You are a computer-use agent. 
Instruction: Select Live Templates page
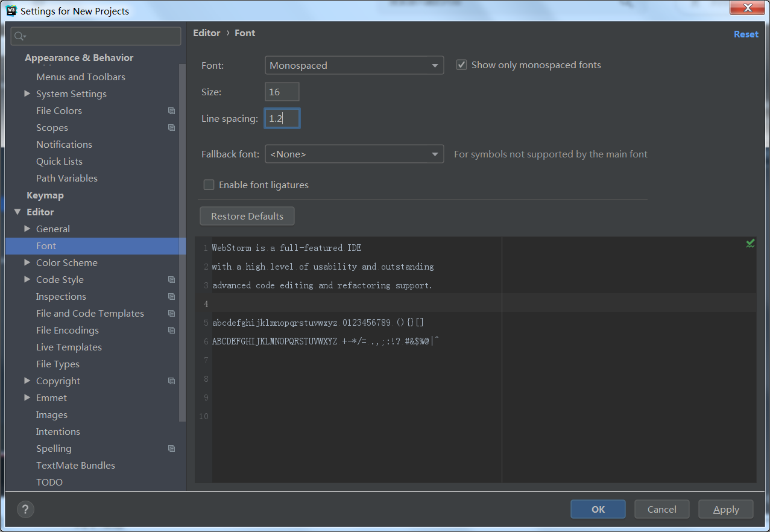tap(69, 347)
